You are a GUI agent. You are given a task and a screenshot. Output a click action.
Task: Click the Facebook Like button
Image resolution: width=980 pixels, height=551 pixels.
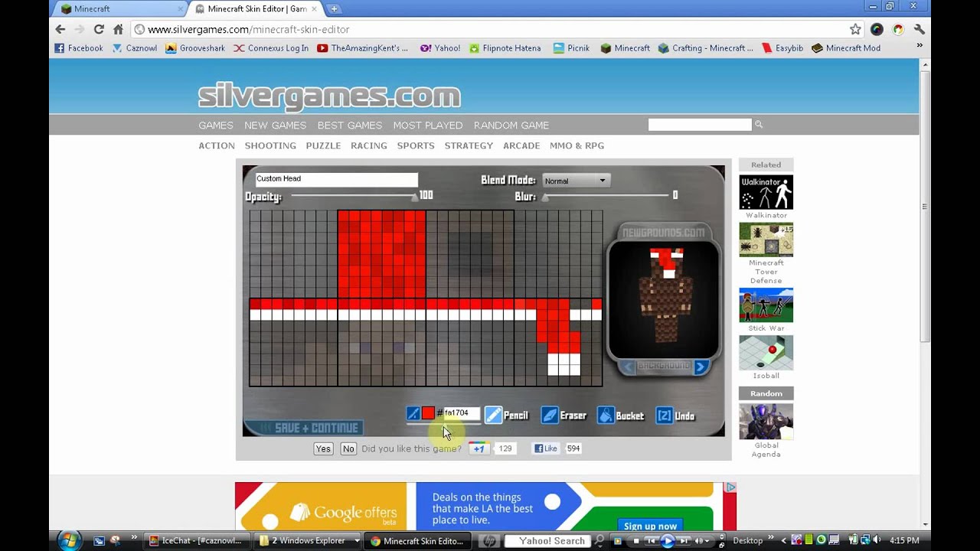pyautogui.click(x=546, y=448)
